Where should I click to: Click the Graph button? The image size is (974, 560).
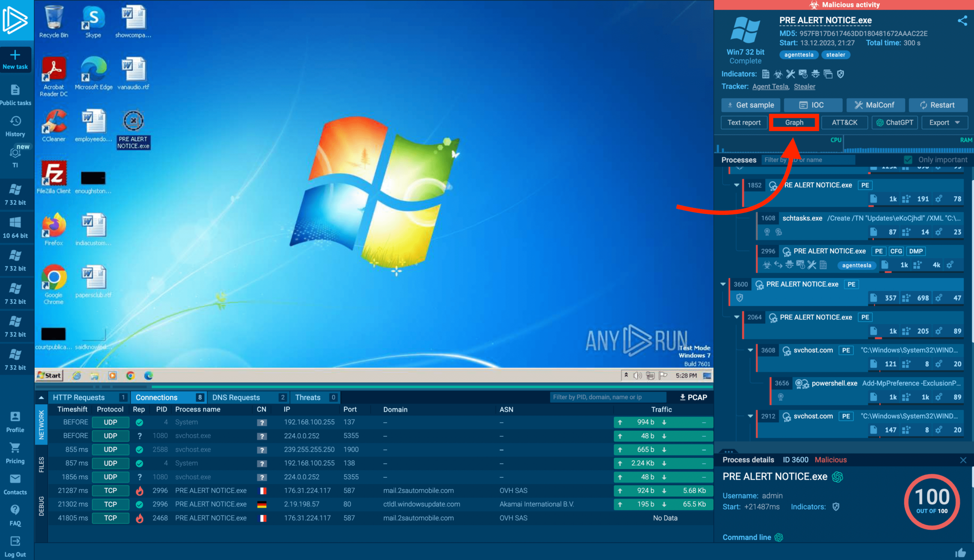coord(794,123)
